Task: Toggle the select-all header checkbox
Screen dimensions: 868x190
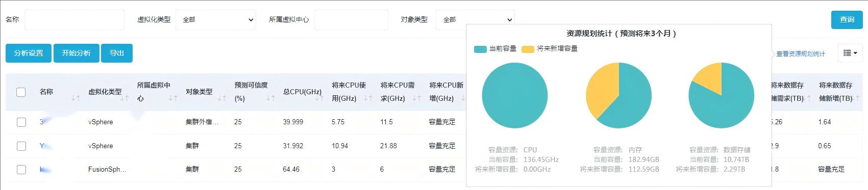Action: coord(21,92)
